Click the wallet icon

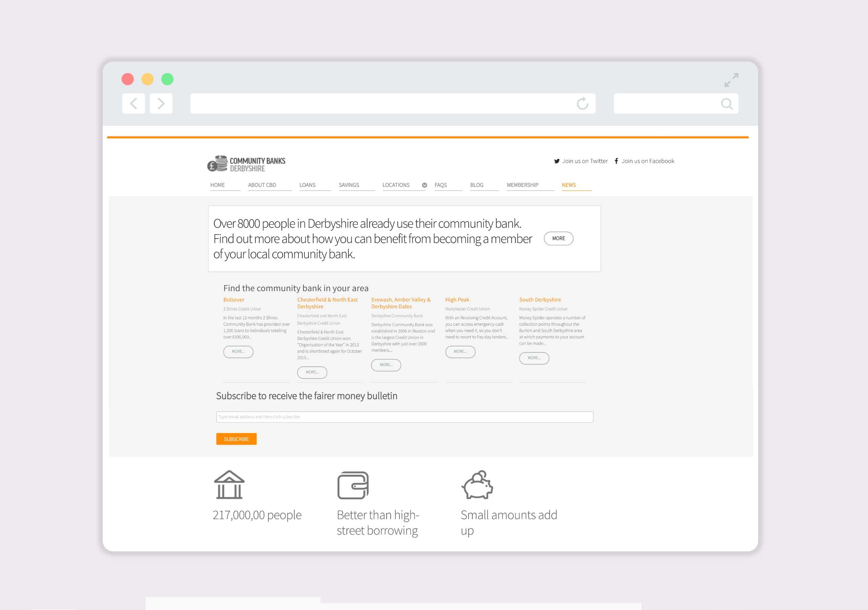click(353, 485)
